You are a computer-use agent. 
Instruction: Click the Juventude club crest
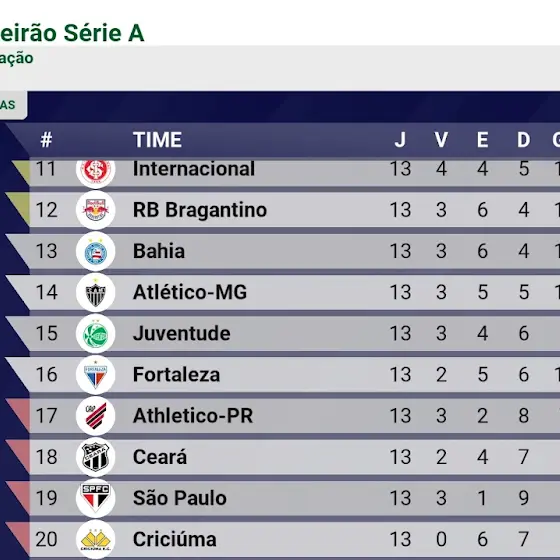tap(95, 334)
